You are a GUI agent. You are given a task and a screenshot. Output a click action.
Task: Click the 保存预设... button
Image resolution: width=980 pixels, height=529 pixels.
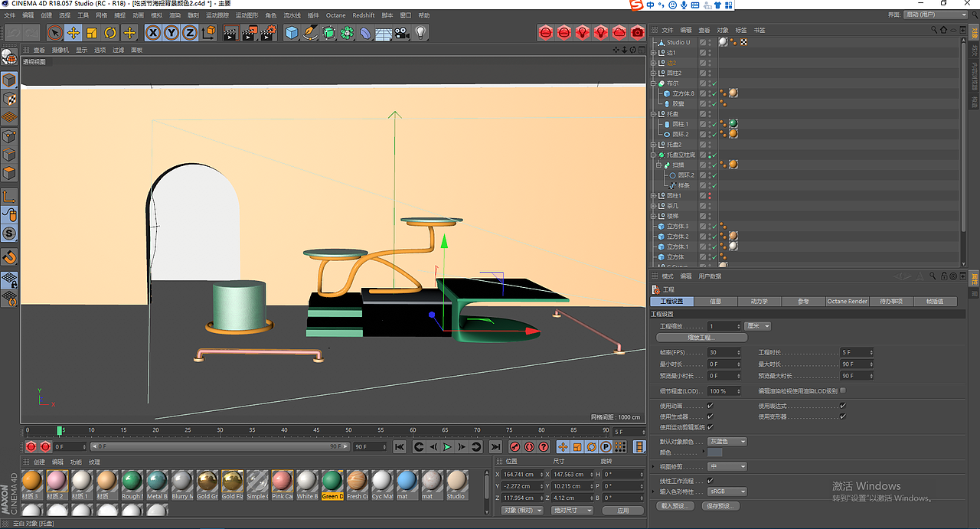coord(720,506)
